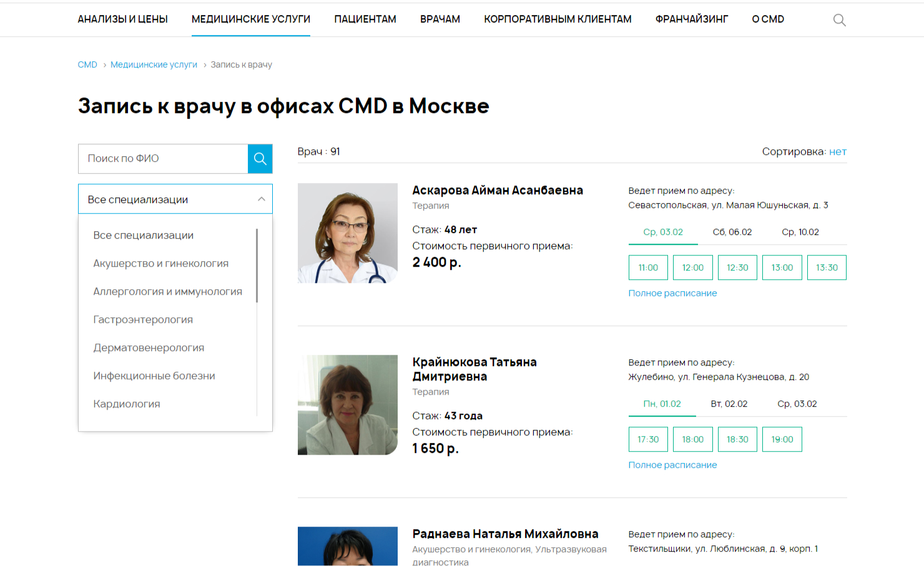Select the Вт, 02.02 date tab
This screenshot has height=566, width=924.
[729, 404]
